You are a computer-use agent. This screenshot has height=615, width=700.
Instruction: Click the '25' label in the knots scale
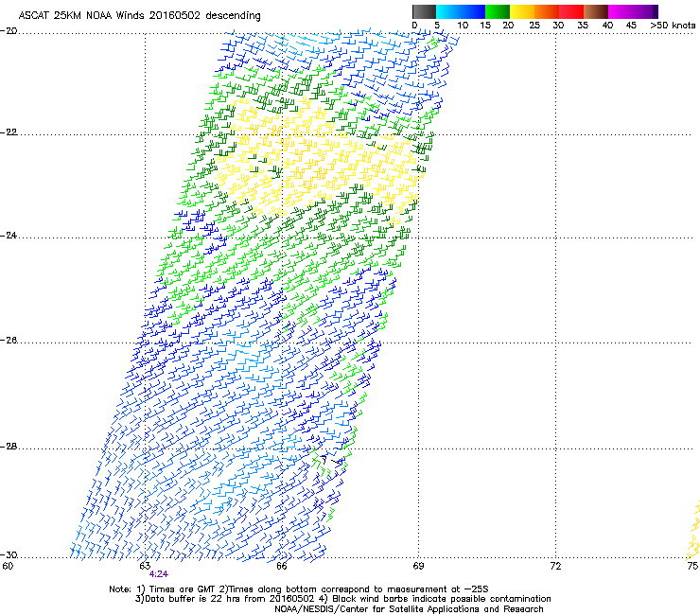(534, 26)
